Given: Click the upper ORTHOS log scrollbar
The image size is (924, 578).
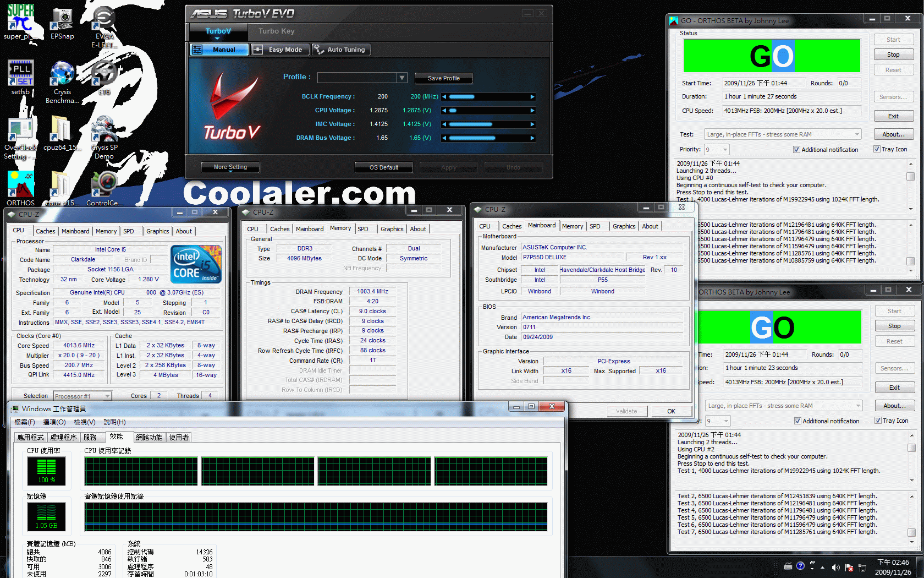Looking at the screenshot, I should (911, 186).
